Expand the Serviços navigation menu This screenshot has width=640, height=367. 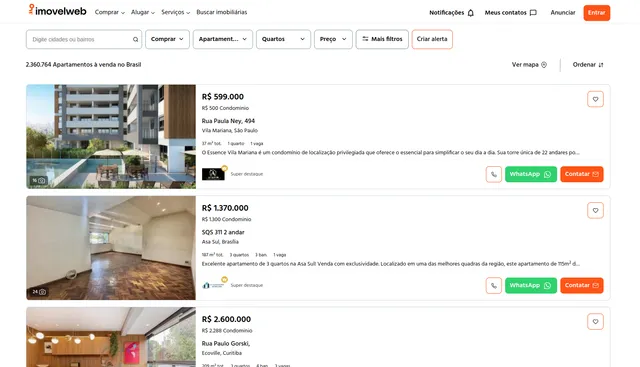[x=176, y=12]
